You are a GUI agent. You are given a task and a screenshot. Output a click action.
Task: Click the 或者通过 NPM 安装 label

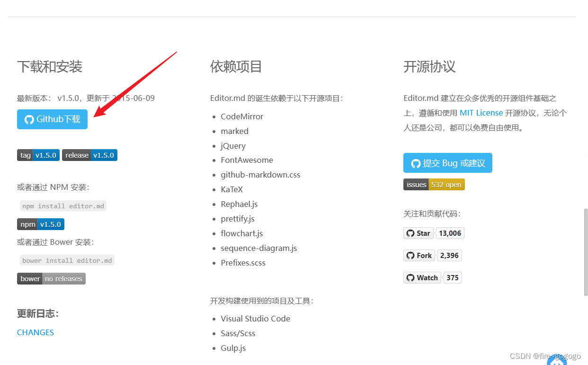coord(53,187)
